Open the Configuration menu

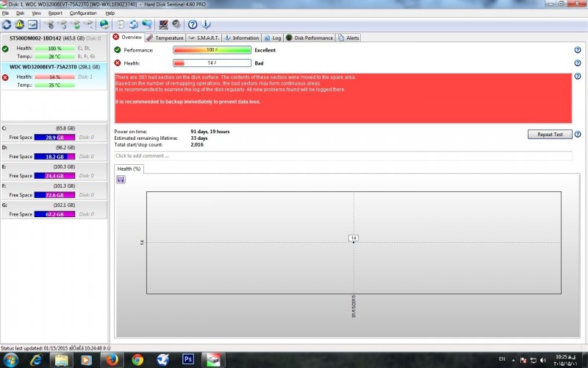pyautogui.click(x=83, y=13)
